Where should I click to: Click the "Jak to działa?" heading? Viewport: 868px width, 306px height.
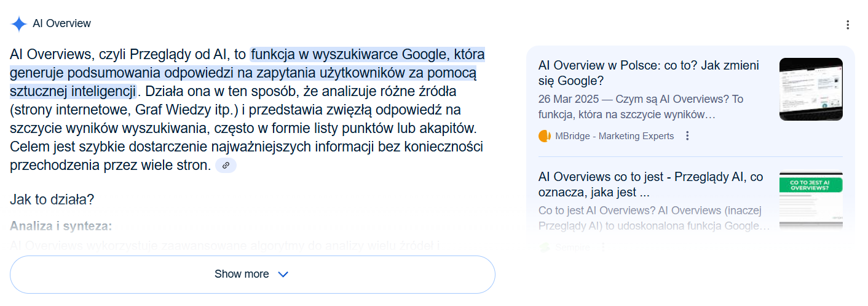52,199
